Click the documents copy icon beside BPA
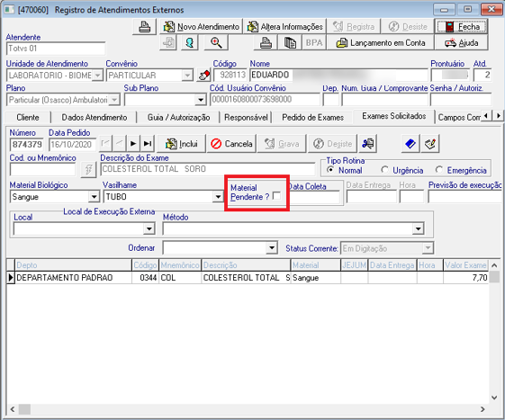Screen dimensions: 505x420 point(290,42)
